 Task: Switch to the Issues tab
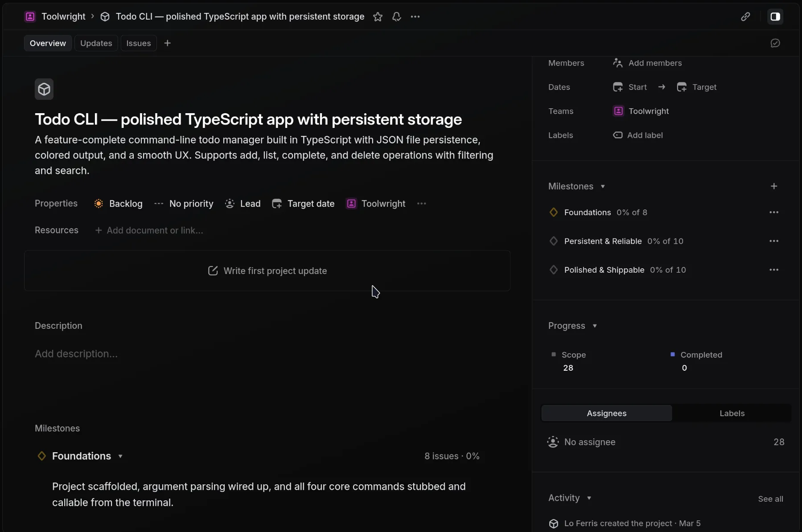pyautogui.click(x=139, y=43)
